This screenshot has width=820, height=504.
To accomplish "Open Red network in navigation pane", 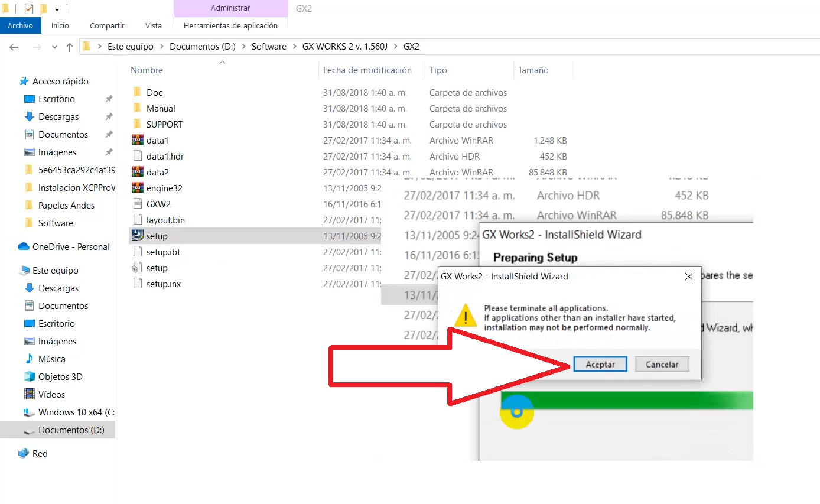I will pyautogui.click(x=40, y=454).
